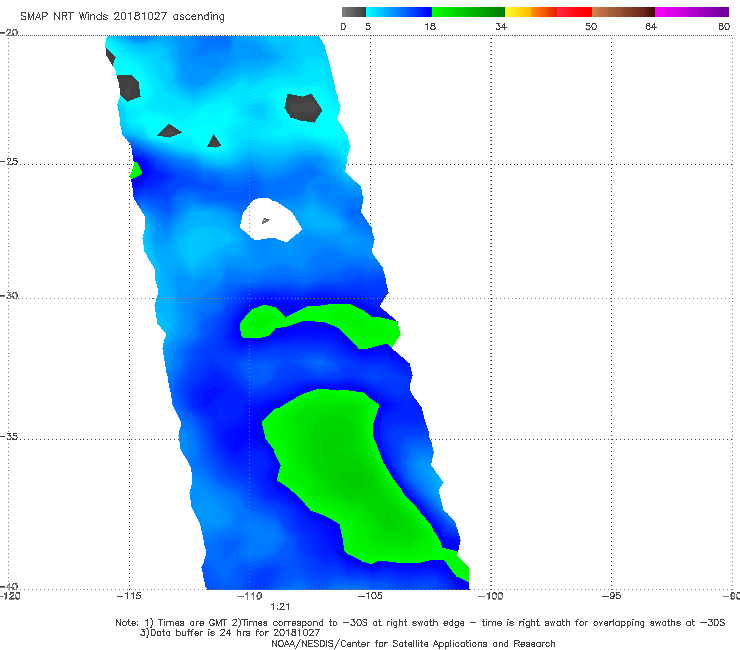Click the longitude label -110 on the bottom axis
The width and height of the screenshot is (740, 650).
pyautogui.click(x=250, y=596)
